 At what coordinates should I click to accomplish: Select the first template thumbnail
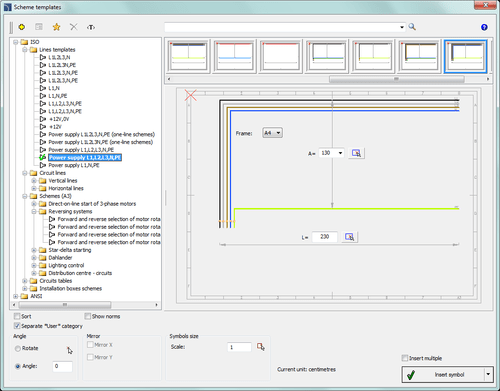tap(189, 56)
